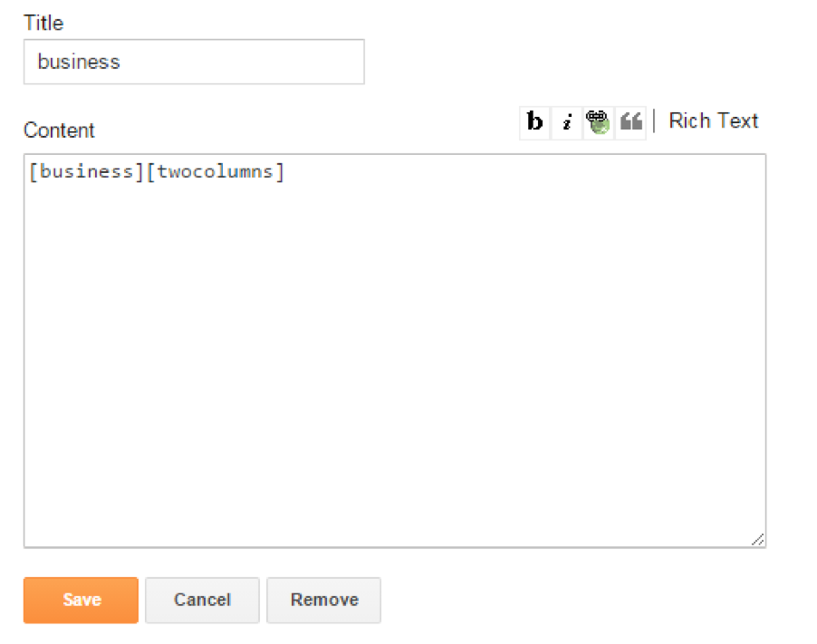Screen dimensions: 817x644
Task: Click the quotation marks formatting icon
Action: (630, 121)
